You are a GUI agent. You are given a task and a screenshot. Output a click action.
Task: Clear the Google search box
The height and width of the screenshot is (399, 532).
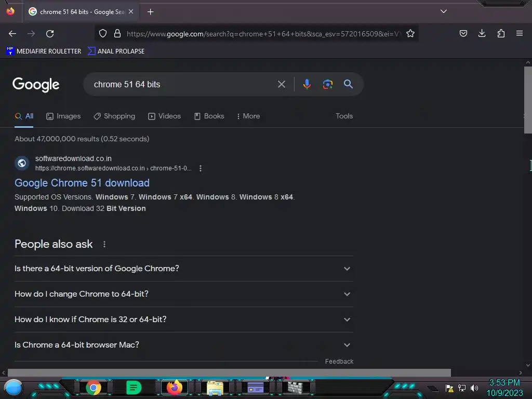[281, 84]
